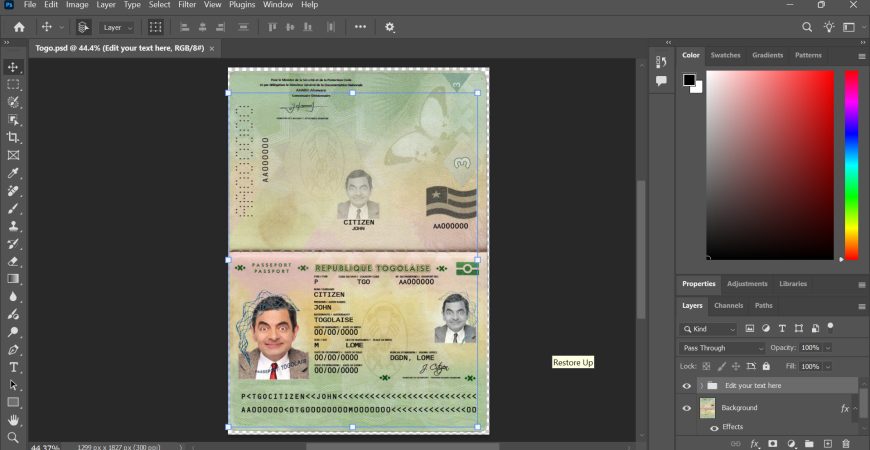Toggle Effects visibility on Background layer
The image size is (870, 450).
[x=715, y=427]
